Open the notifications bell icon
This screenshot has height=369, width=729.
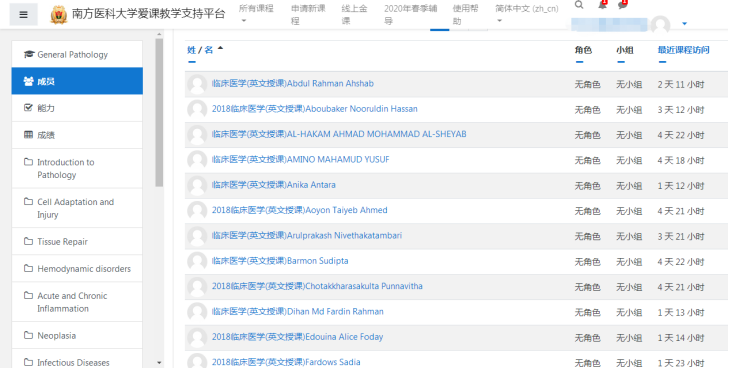point(602,5)
